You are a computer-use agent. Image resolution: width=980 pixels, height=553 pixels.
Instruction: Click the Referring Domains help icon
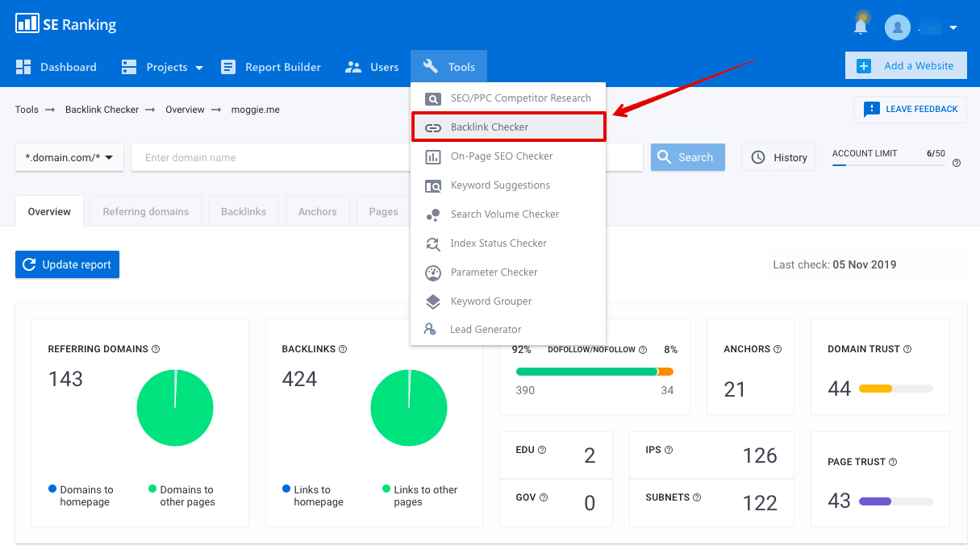(x=156, y=349)
